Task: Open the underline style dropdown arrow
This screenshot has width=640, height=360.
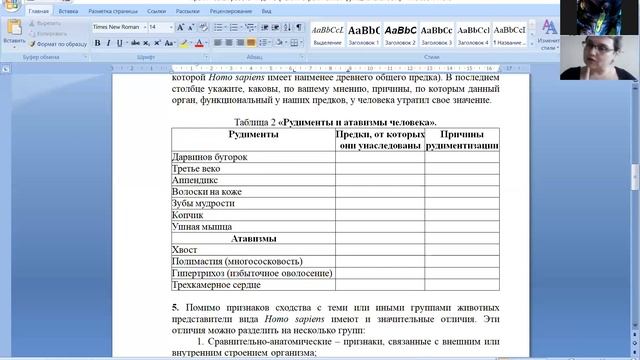Action: (127, 43)
